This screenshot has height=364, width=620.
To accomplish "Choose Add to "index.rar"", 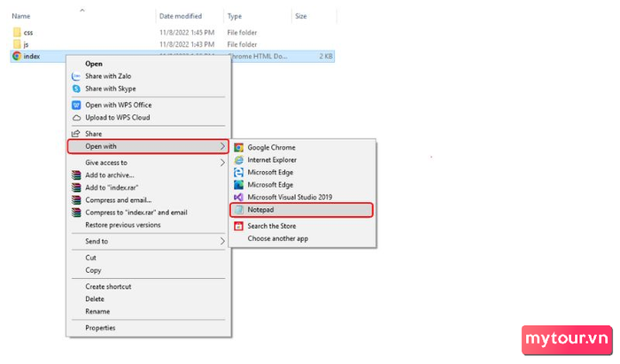I will pos(112,188).
